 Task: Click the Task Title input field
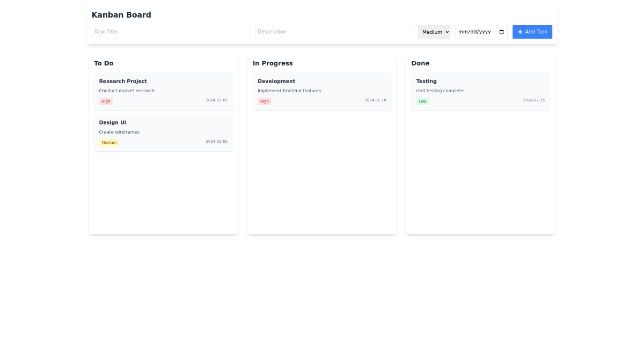(x=170, y=32)
